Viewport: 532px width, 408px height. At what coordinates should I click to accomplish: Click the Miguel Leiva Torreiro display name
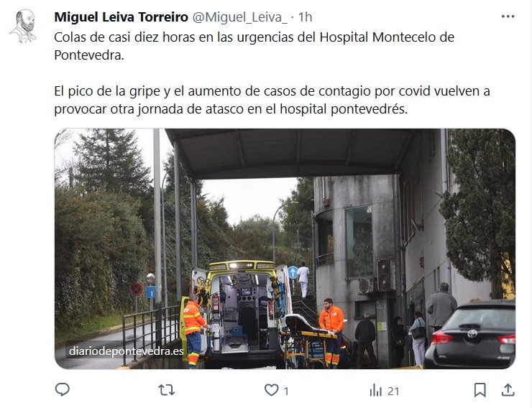tap(121, 17)
